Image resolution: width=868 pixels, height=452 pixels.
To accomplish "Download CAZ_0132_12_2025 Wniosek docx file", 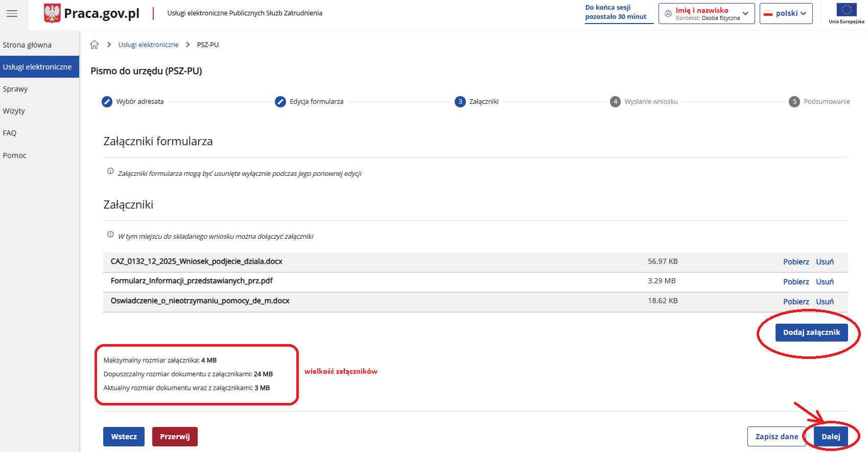I will click(796, 262).
